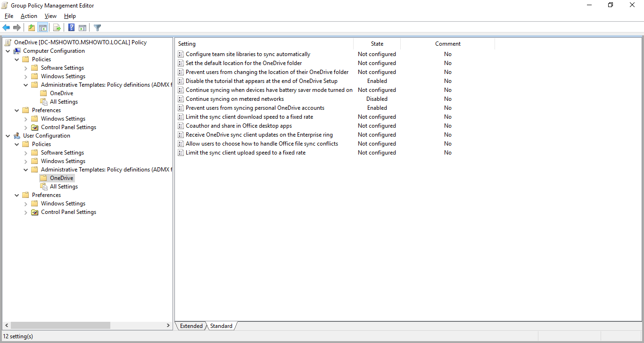This screenshot has width=644, height=343.
Task: Open the File menu
Action: pyautogui.click(x=9, y=16)
